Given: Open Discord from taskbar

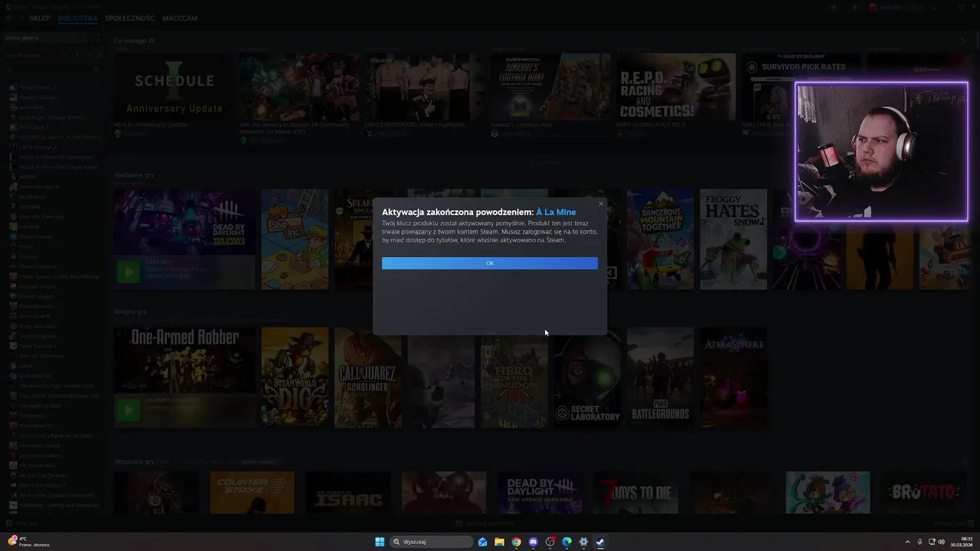Looking at the screenshot, I should [533, 542].
